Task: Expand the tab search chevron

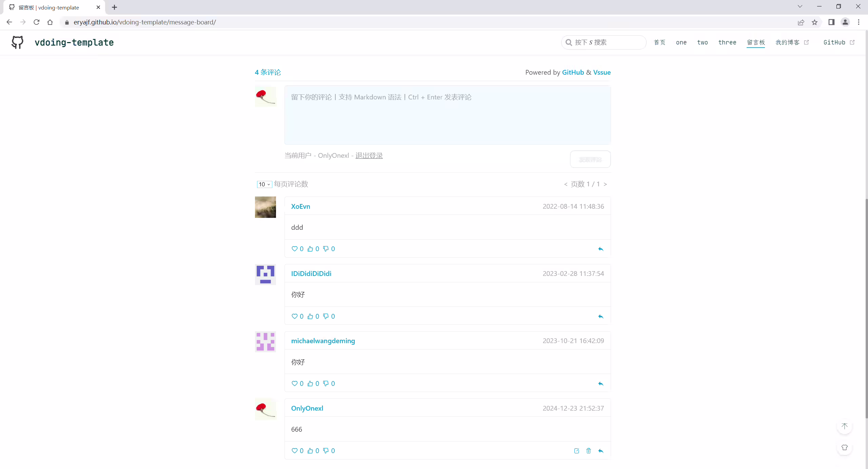Action: [x=800, y=6]
